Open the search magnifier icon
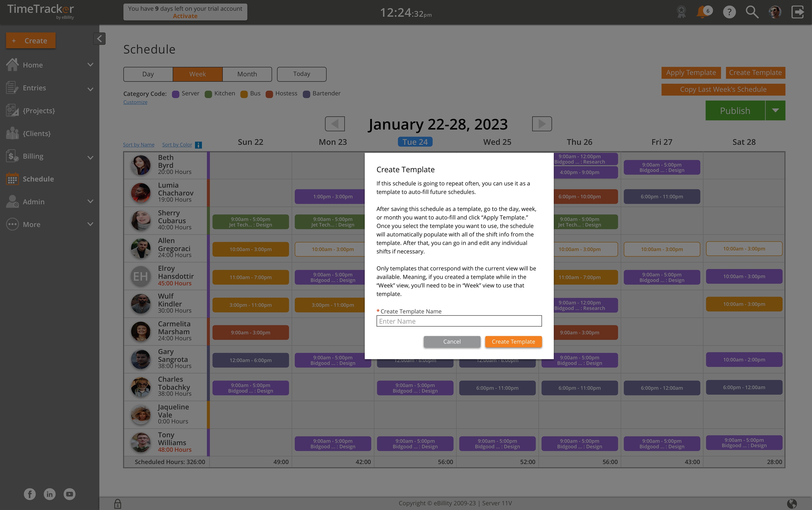812x510 pixels. (752, 12)
